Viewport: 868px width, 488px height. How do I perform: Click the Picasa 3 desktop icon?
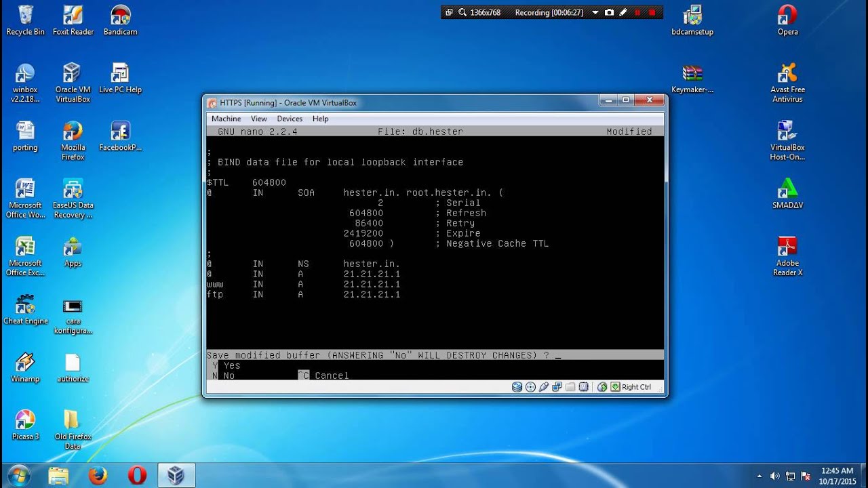(25, 425)
